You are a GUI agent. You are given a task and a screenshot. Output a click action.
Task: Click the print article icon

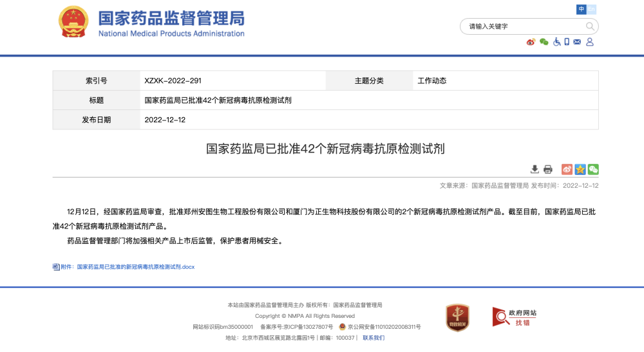(x=548, y=169)
